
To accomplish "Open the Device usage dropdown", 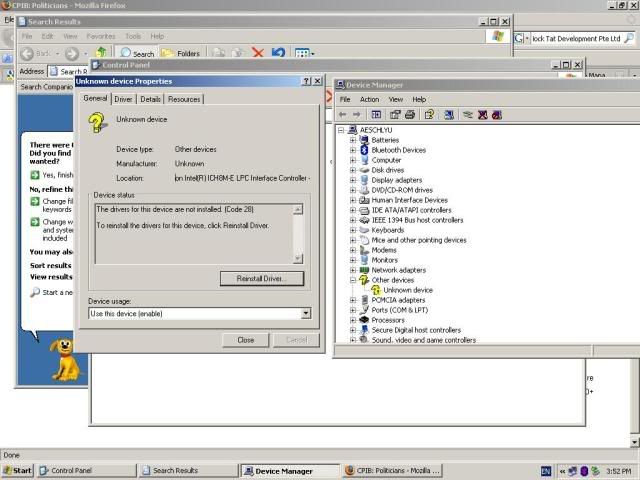I will click(x=306, y=313).
